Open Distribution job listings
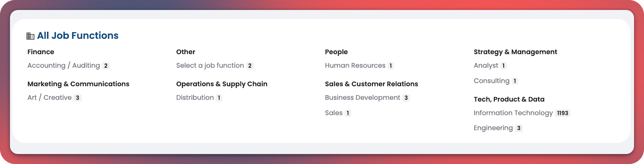Image resolution: width=644 pixels, height=164 pixels. pos(195,98)
